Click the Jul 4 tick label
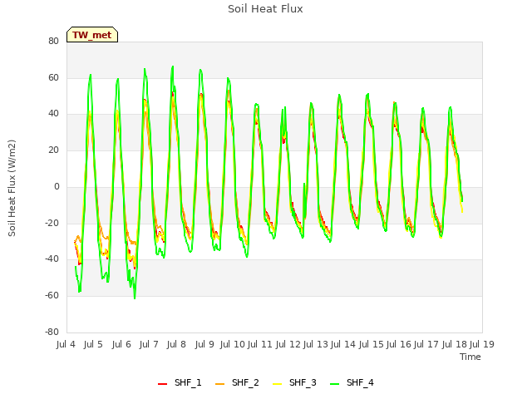This screenshot has height=399, width=532. [x=66, y=344]
